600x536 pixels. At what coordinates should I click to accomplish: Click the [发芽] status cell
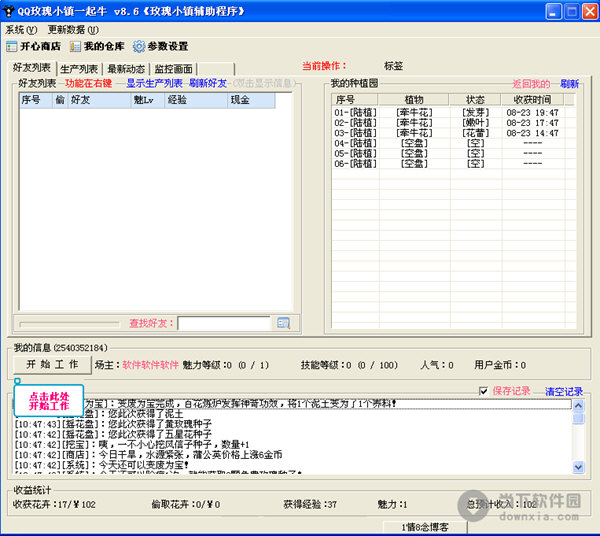(x=476, y=112)
